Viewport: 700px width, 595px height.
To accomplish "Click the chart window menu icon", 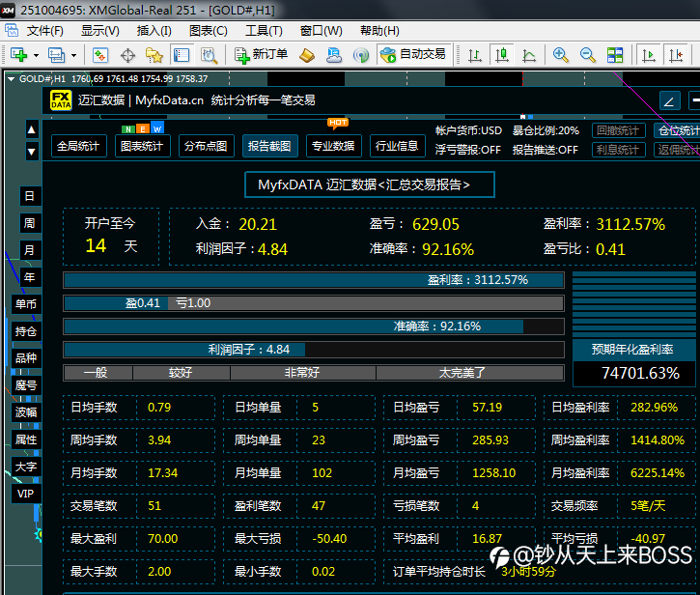I will click(12, 30).
